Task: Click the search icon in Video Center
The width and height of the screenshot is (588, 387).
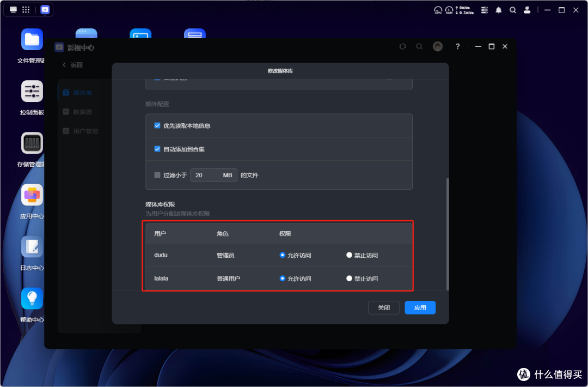Action: [x=419, y=46]
